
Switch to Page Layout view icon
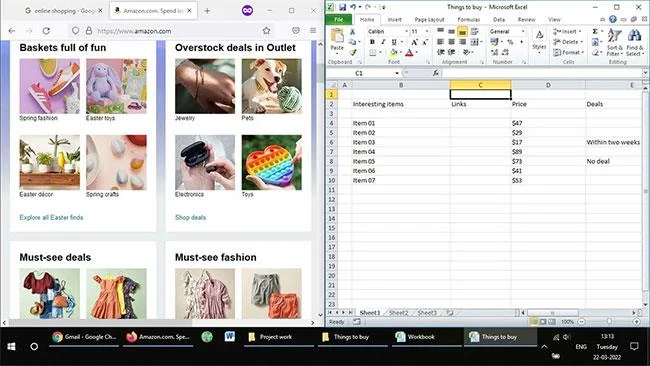click(x=543, y=322)
